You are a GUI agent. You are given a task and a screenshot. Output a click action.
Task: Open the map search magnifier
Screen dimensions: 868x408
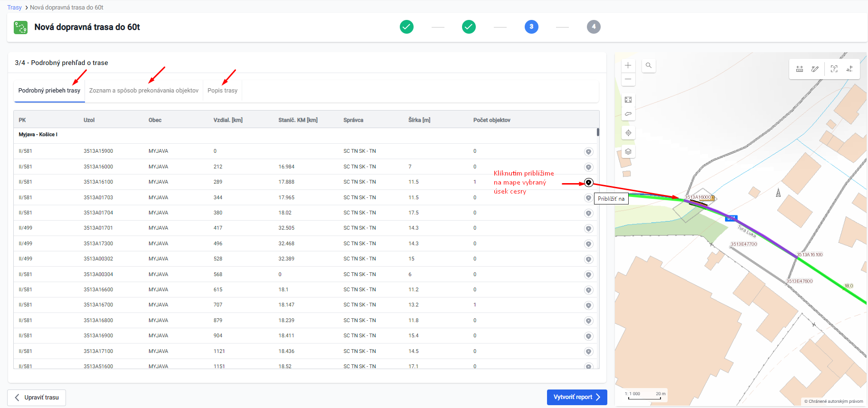649,65
